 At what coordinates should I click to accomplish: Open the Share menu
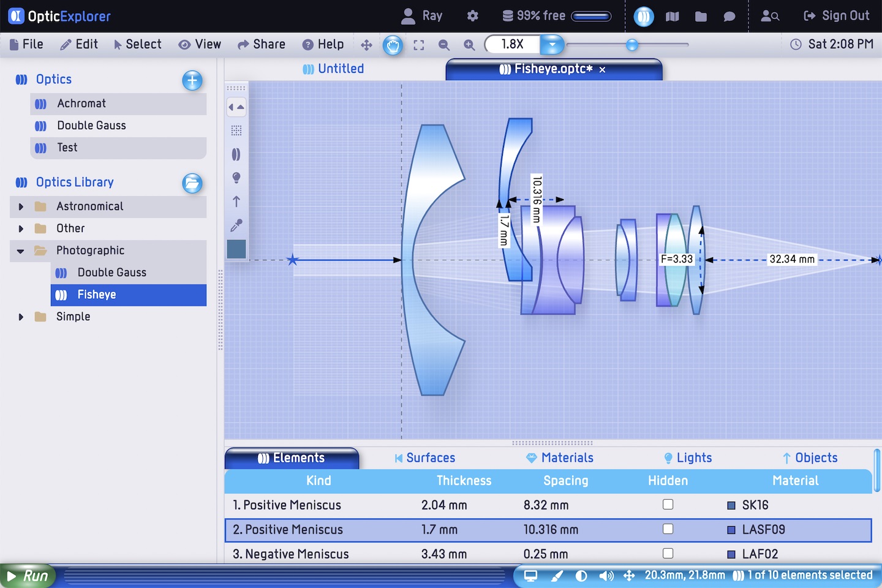click(262, 44)
